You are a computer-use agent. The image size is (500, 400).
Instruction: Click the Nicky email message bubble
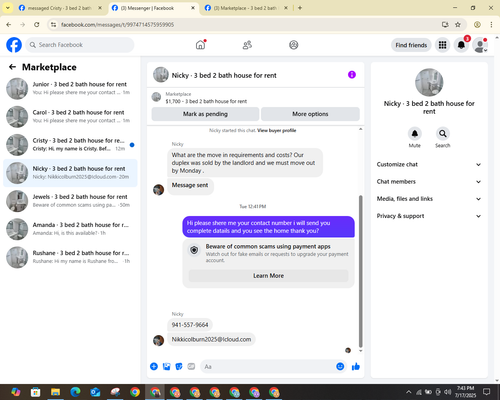[x=211, y=339]
